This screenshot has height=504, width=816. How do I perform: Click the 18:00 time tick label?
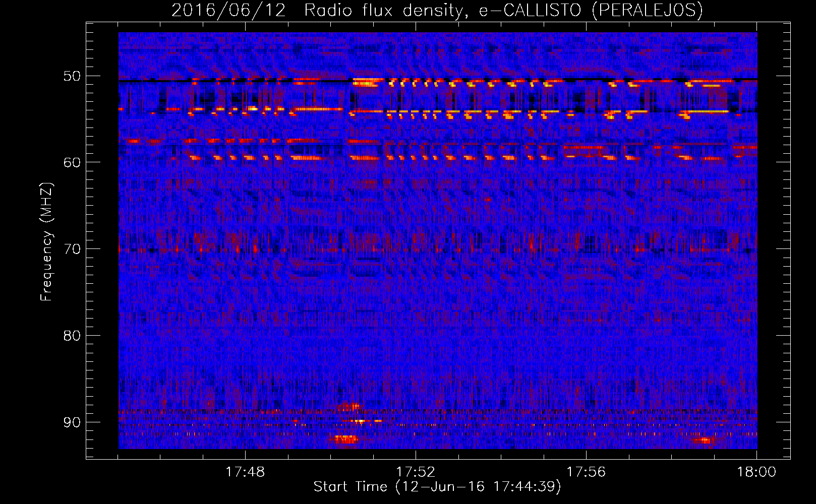coord(756,472)
